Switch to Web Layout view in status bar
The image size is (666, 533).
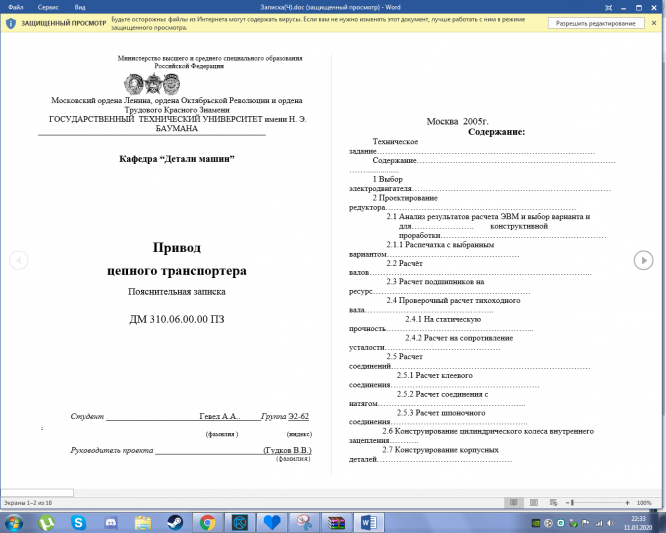tap(553, 502)
